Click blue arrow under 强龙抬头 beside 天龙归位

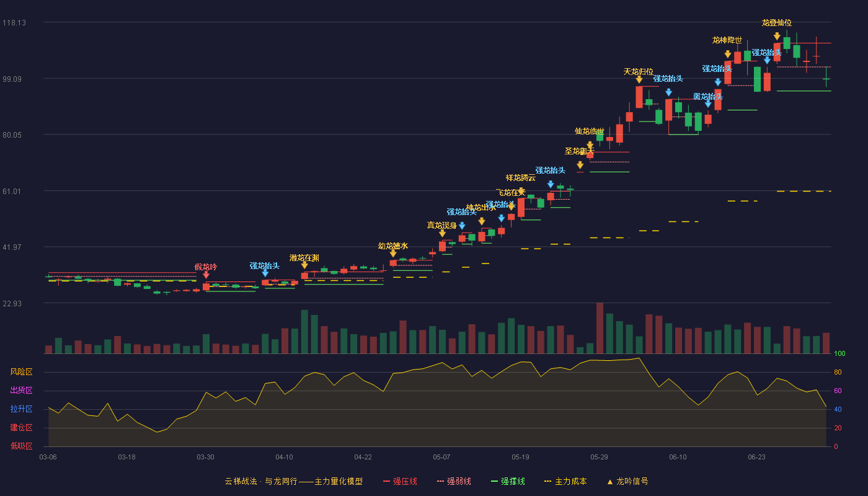668,92
